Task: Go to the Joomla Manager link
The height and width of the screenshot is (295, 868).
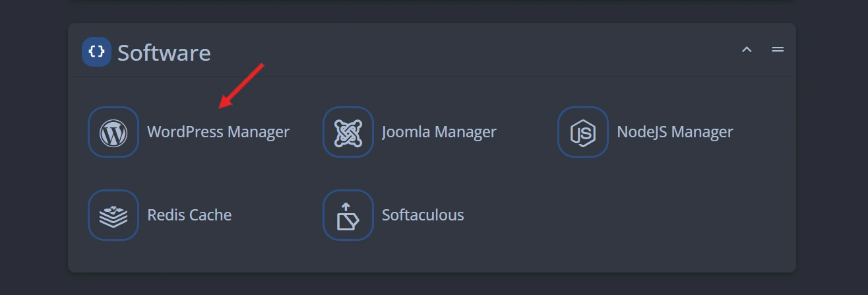Action: coord(439,132)
